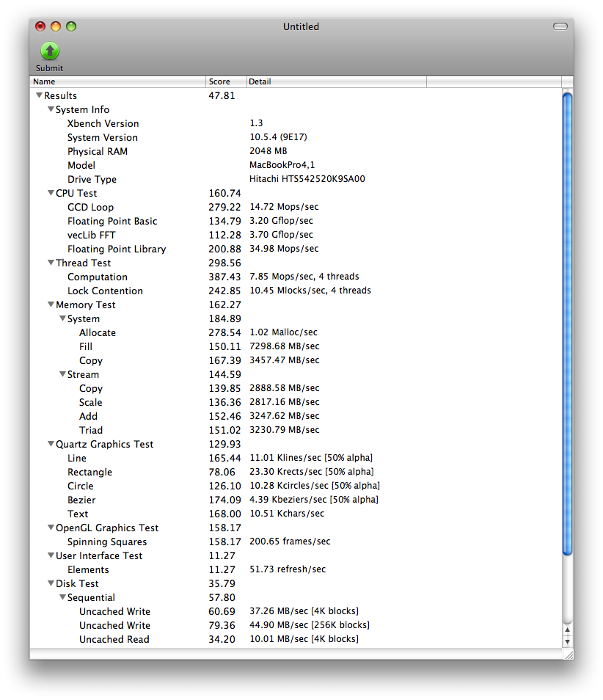Select the GCD Loop row
This screenshot has width=603, height=700.
(296, 207)
